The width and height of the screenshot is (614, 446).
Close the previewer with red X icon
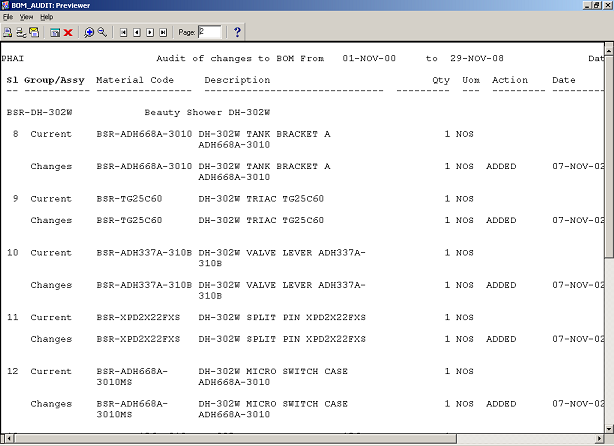pyautogui.click(x=68, y=32)
